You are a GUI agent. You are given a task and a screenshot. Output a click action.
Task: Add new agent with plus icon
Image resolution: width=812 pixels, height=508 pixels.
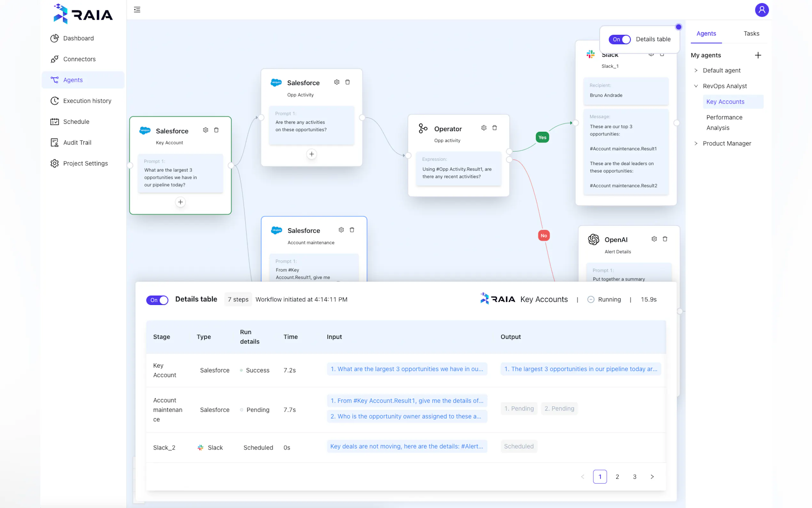tap(758, 55)
